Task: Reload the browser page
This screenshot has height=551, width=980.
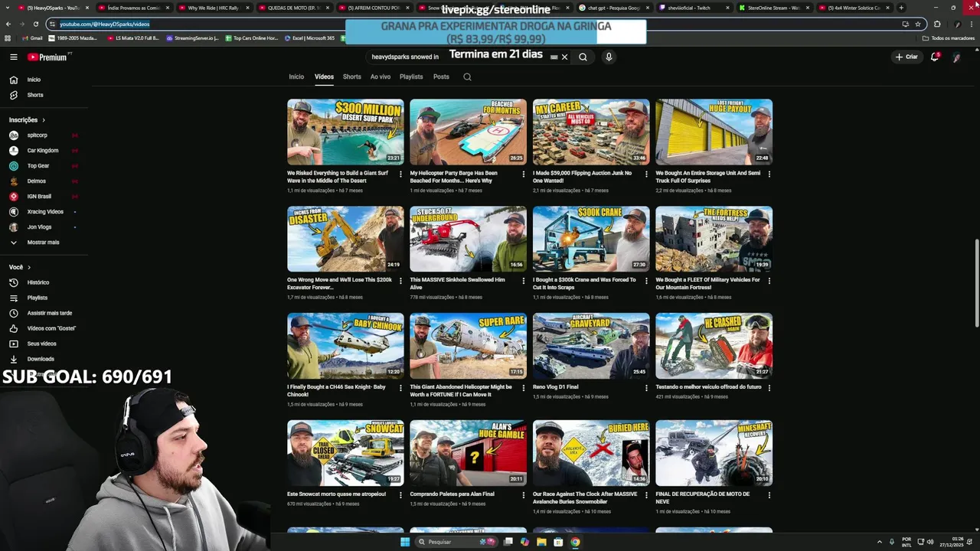Action: 35,24
